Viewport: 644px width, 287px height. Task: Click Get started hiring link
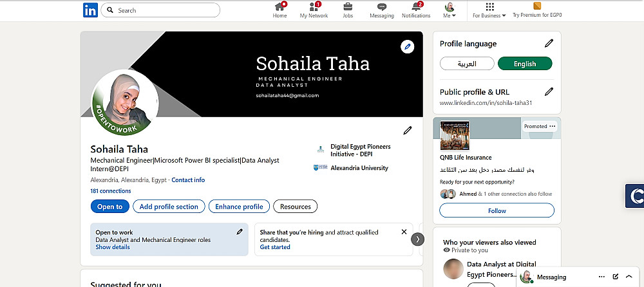click(275, 247)
